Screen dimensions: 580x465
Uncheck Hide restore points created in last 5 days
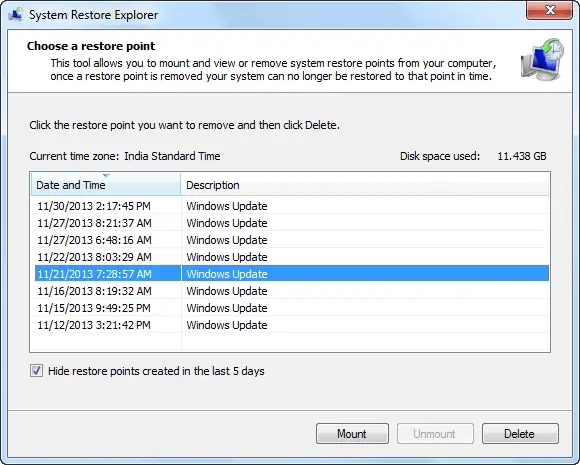click(x=36, y=371)
